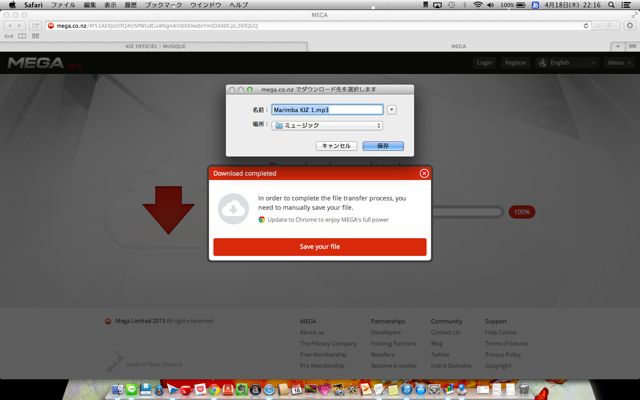
Task: Click the Login button in MEGA header
Action: click(x=484, y=63)
